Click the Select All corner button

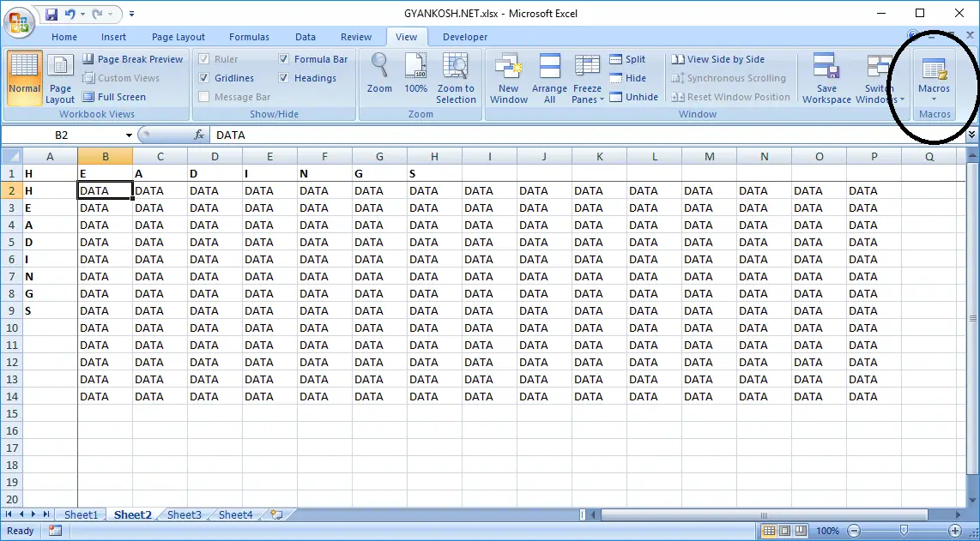pyautogui.click(x=11, y=156)
